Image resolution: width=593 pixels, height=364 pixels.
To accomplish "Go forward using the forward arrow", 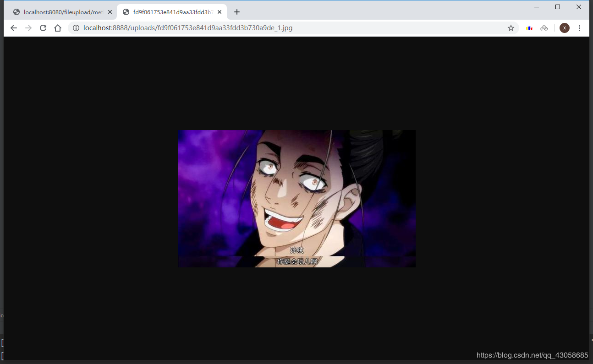I will pos(28,28).
